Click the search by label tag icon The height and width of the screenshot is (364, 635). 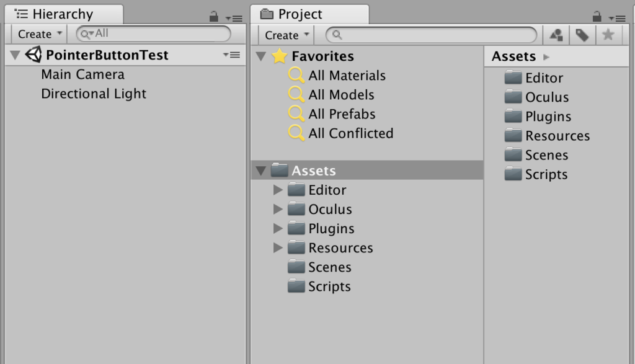point(582,35)
